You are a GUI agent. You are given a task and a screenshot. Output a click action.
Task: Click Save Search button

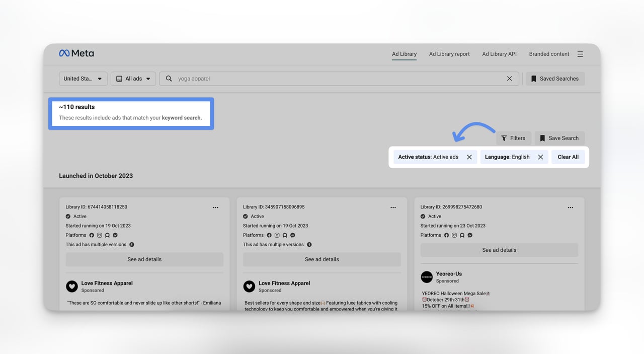[559, 138]
